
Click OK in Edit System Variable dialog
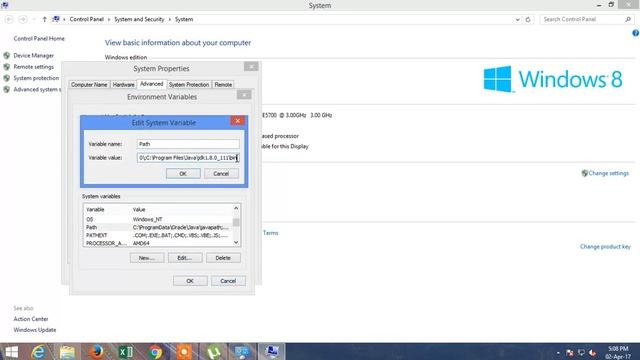183,173
